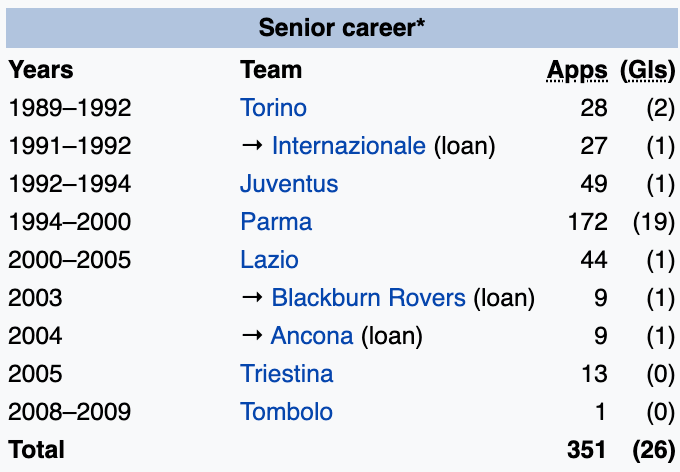Open the Juventus team page
The height and width of the screenshot is (472, 680).
[x=289, y=184]
